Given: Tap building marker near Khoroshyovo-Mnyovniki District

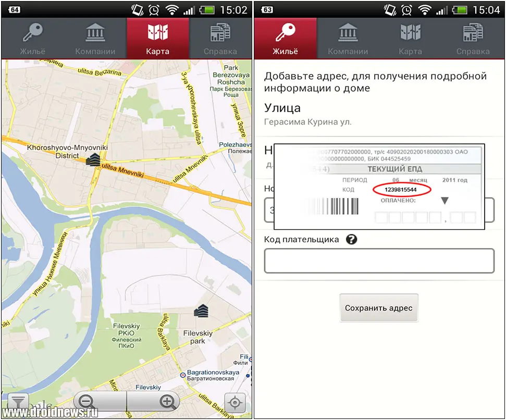Looking at the screenshot, I should [93, 159].
